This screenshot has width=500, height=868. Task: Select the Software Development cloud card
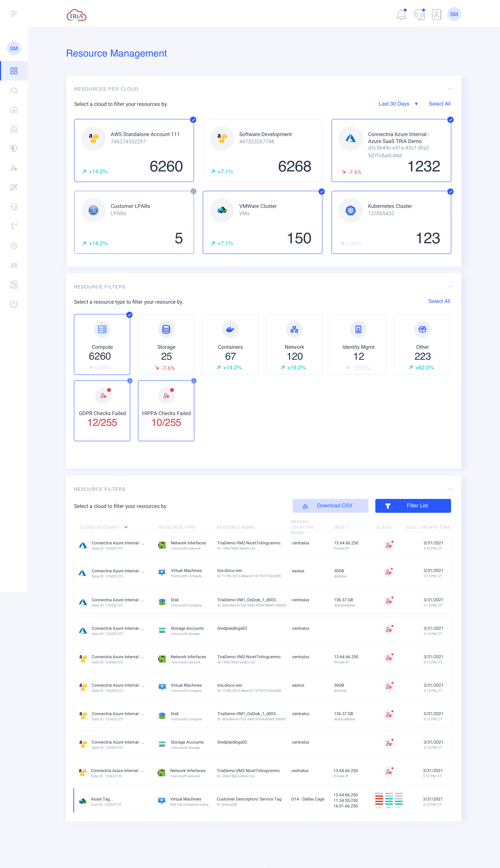pyautogui.click(x=262, y=150)
